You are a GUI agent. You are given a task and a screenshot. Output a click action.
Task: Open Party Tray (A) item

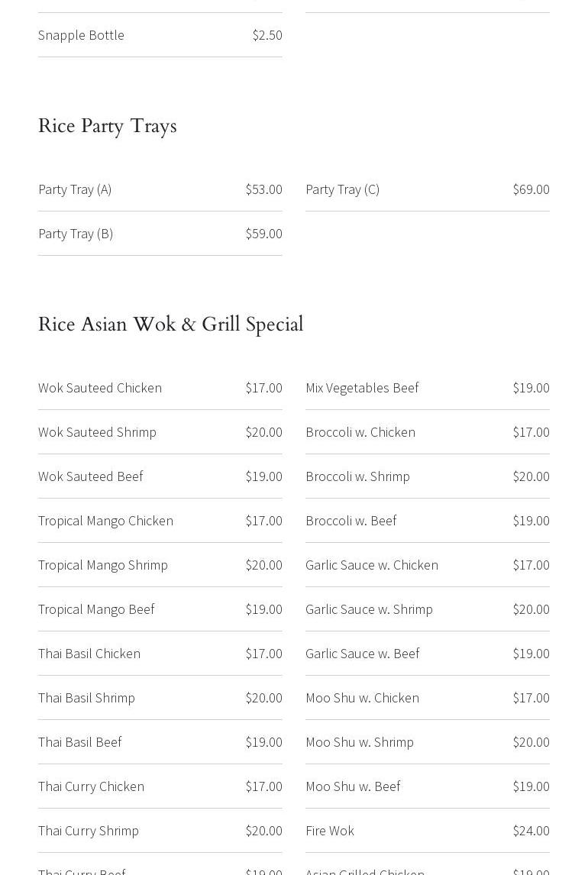[x=75, y=189]
